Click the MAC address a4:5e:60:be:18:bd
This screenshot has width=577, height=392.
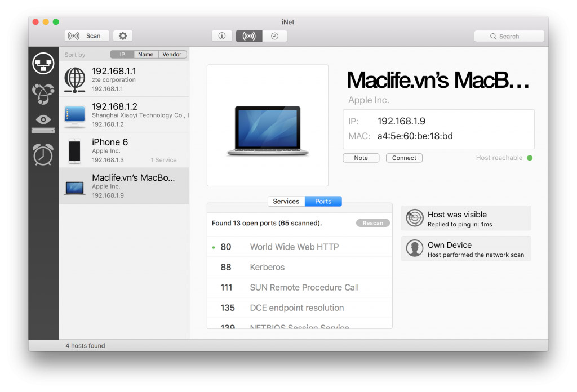click(415, 136)
